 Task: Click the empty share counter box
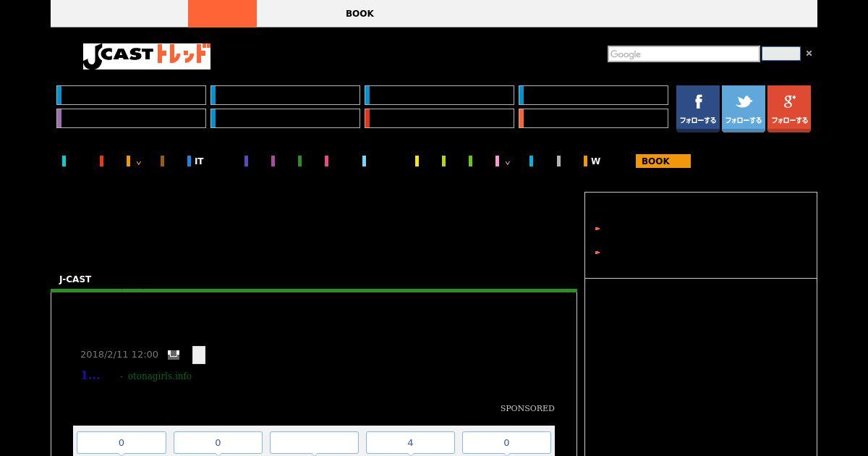[x=314, y=443]
